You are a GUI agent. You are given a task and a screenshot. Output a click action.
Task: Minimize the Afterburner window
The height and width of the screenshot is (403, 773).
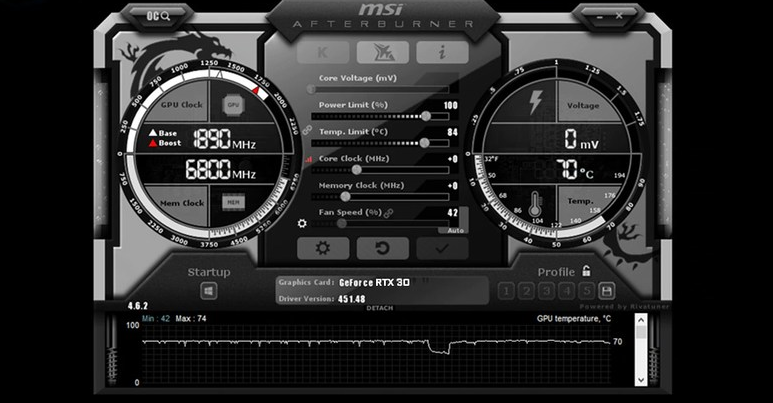(599, 16)
